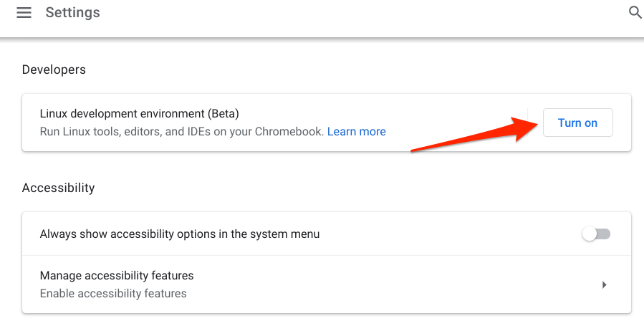
Task: Toggle always show accessibility options switch
Action: pyautogui.click(x=596, y=234)
